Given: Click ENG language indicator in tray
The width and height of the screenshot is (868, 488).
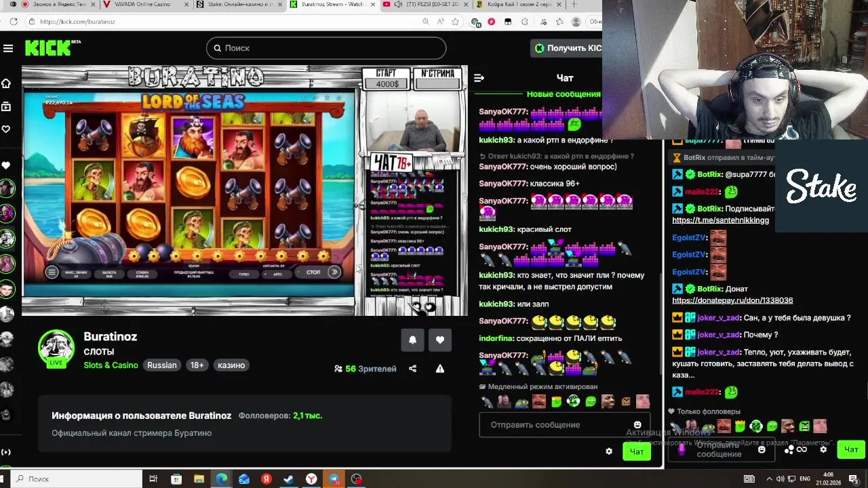Looking at the screenshot, I should click(x=805, y=479).
